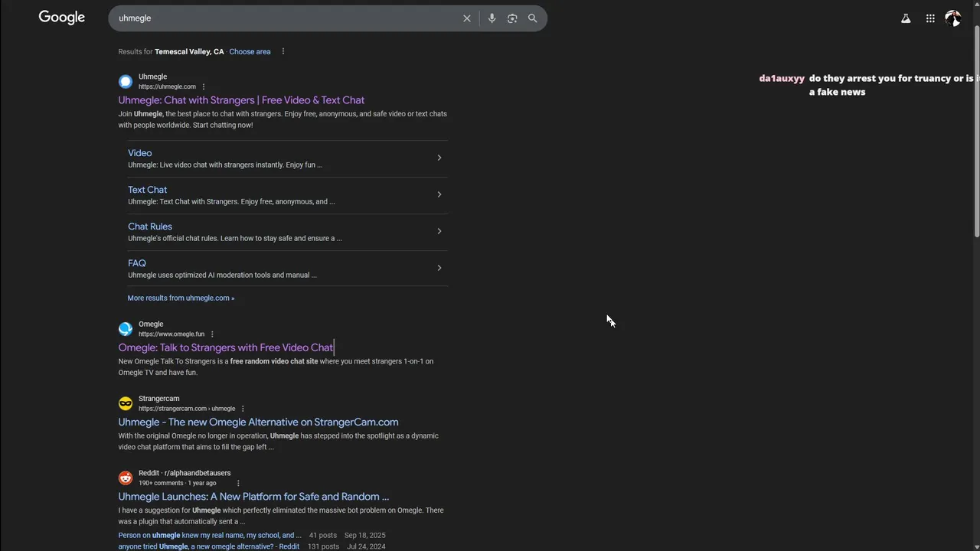The width and height of the screenshot is (980, 551).
Task: Open 'anyone tried Uhmegle' Reddit thread
Action: click(209, 546)
